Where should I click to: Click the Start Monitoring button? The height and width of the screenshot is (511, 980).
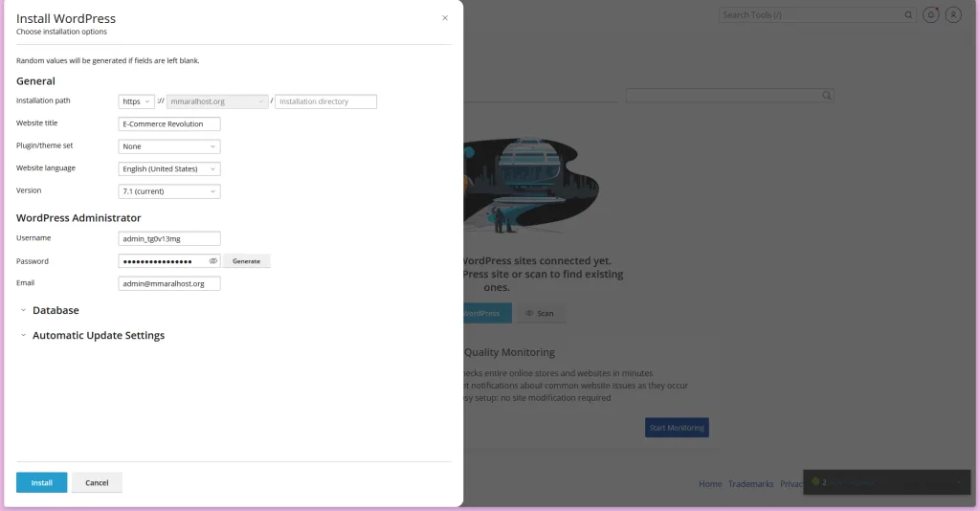pos(677,428)
